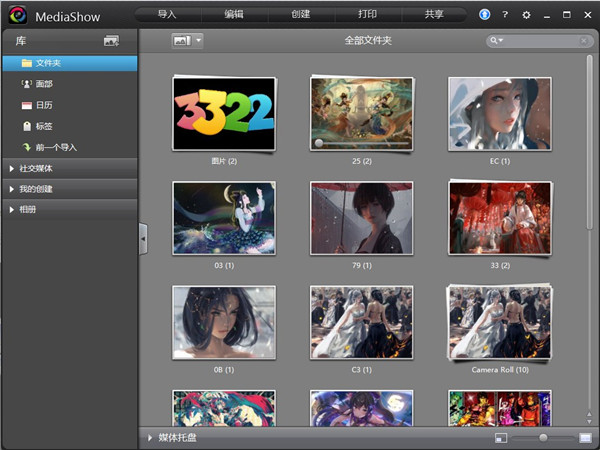Collapse the sidebar with the left-arrow handle
This screenshot has height=450, width=600.
tap(143, 238)
